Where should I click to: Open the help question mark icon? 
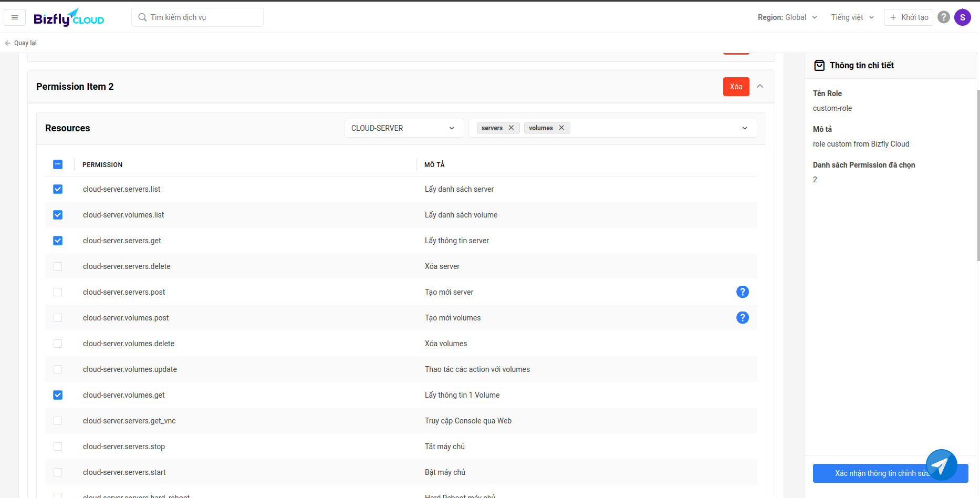(x=944, y=17)
